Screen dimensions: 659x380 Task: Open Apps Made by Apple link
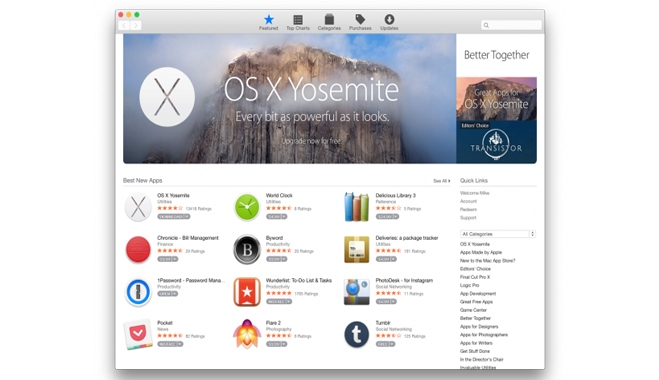point(481,253)
